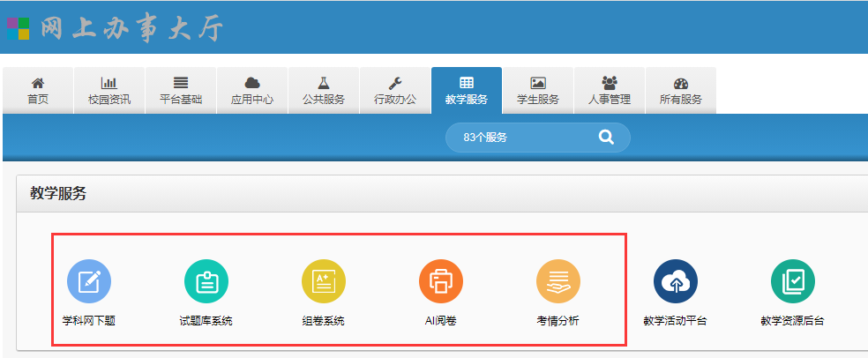Go to the 首页 tab
This screenshot has width=868, height=358.
(x=38, y=90)
